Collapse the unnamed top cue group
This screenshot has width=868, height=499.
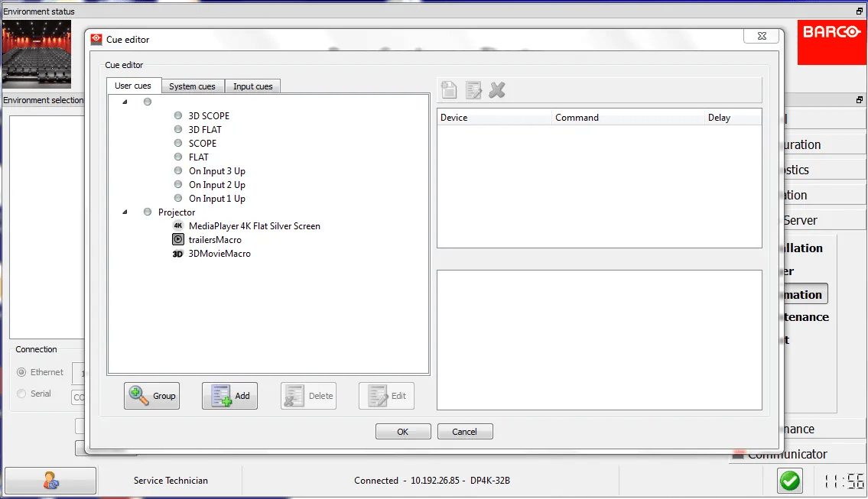coord(125,102)
